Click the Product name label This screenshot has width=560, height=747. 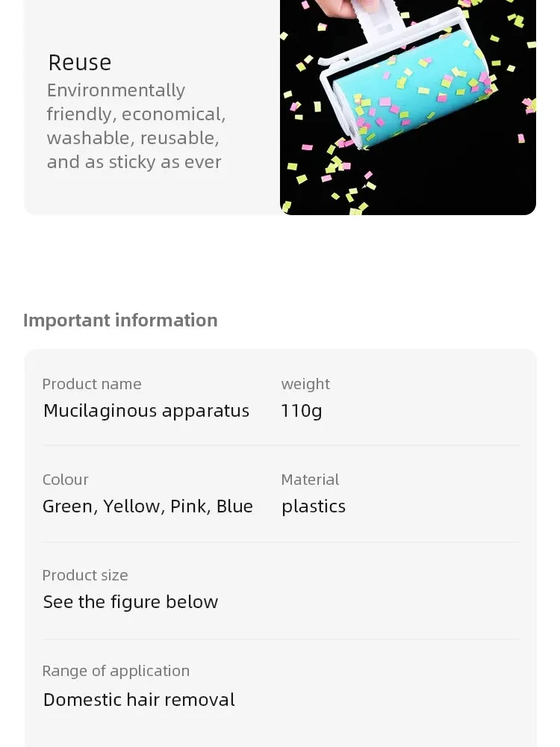[92, 384]
